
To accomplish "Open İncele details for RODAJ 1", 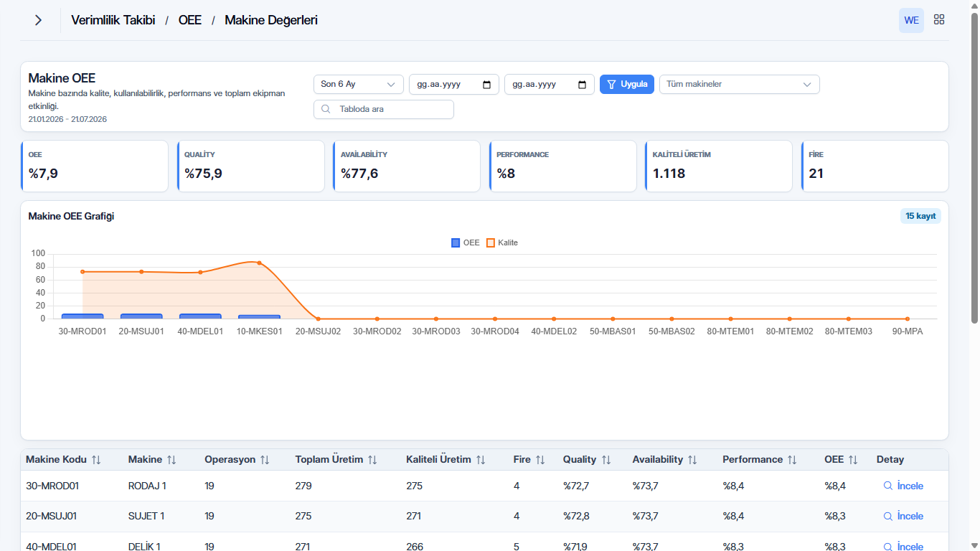I will (903, 486).
